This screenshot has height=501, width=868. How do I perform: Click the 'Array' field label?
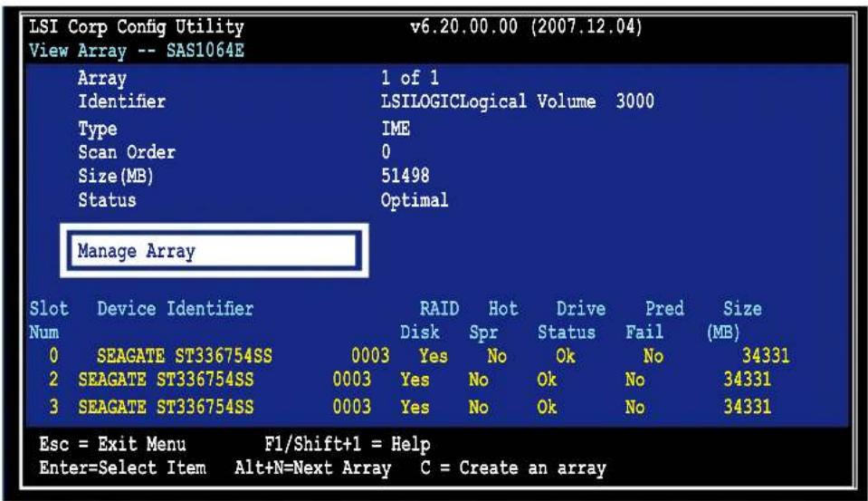click(102, 78)
